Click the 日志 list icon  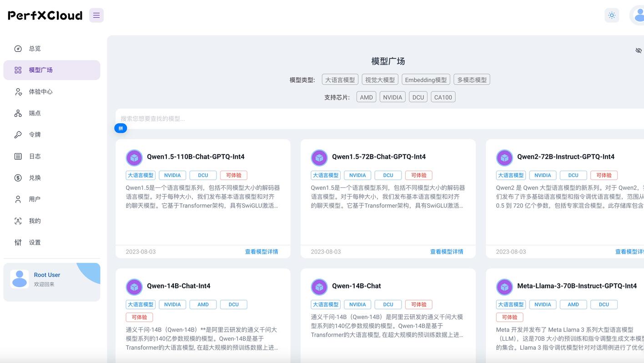tap(18, 156)
